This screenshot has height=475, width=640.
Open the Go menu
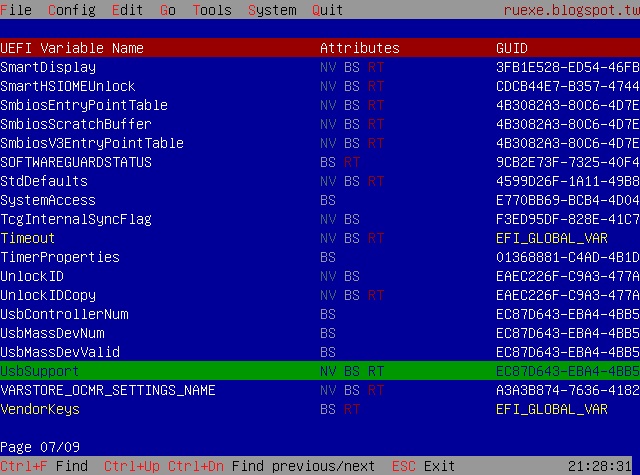(168, 10)
